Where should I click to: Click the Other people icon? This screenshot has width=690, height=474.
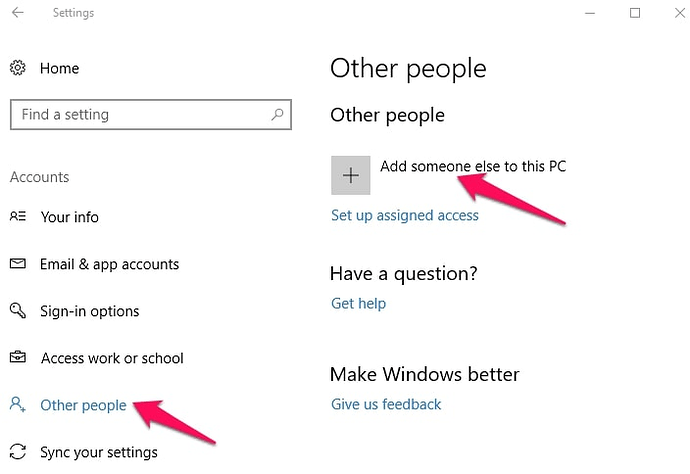tap(18, 405)
